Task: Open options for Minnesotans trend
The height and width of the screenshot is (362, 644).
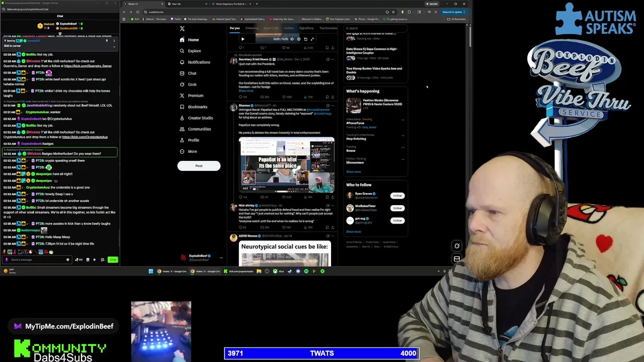Action: [x=403, y=159]
